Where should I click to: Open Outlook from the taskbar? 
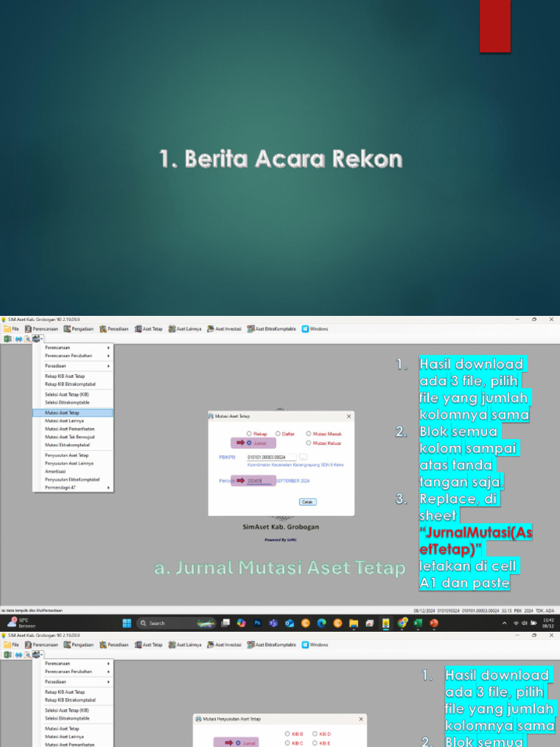pyautogui.click(x=289, y=623)
